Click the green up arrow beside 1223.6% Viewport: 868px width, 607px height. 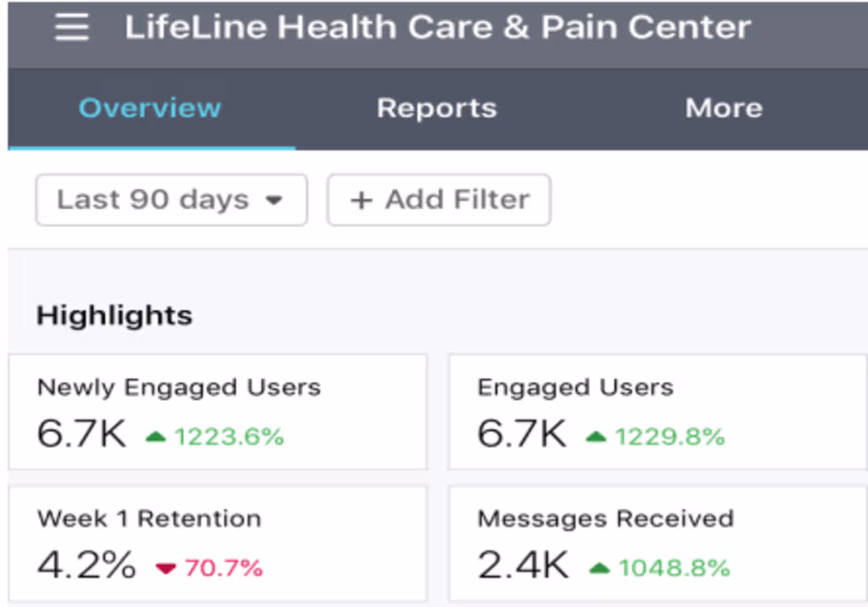tap(156, 436)
